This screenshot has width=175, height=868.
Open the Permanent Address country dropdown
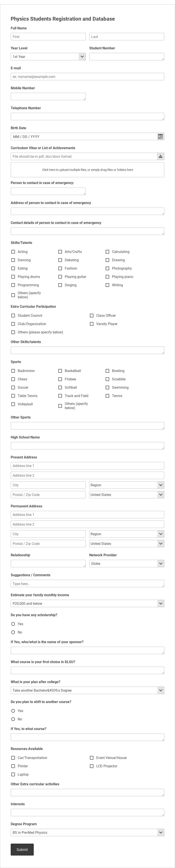pos(127,544)
